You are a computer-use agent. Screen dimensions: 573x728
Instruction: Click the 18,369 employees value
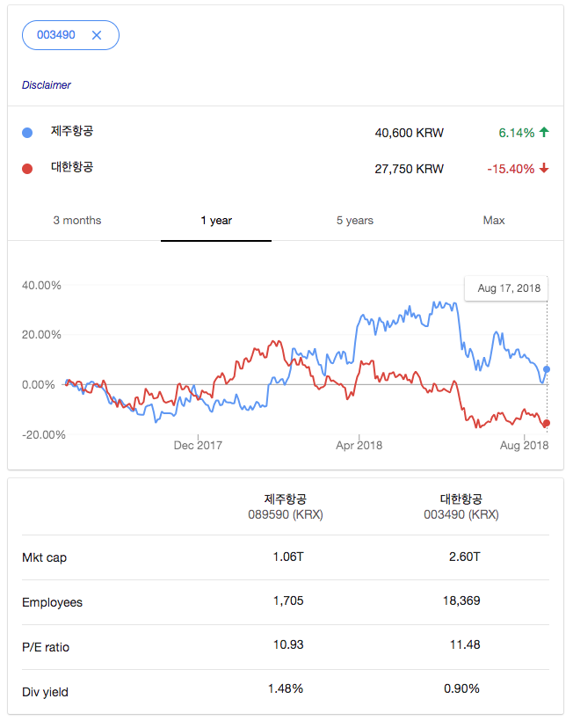tap(461, 601)
